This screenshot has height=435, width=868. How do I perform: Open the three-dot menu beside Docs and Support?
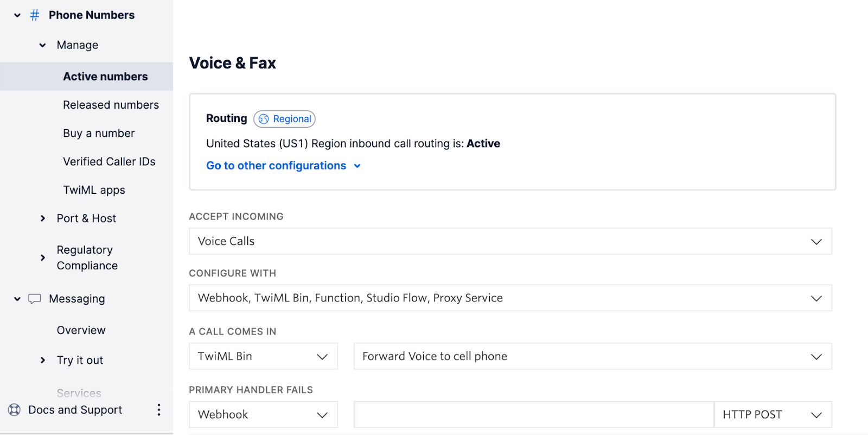point(159,410)
